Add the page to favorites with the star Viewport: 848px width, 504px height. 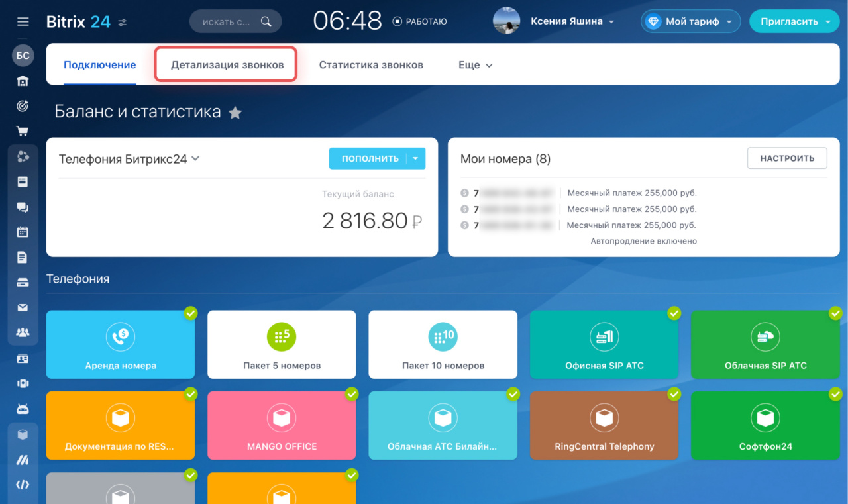[x=235, y=113]
